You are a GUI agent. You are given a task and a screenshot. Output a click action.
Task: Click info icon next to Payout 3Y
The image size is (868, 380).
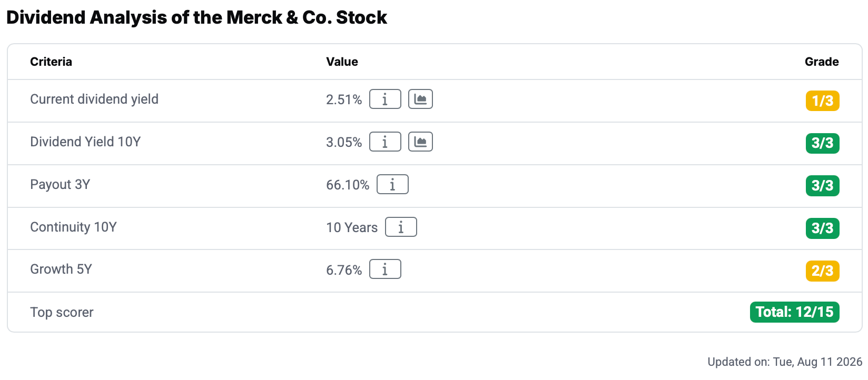pyautogui.click(x=392, y=184)
